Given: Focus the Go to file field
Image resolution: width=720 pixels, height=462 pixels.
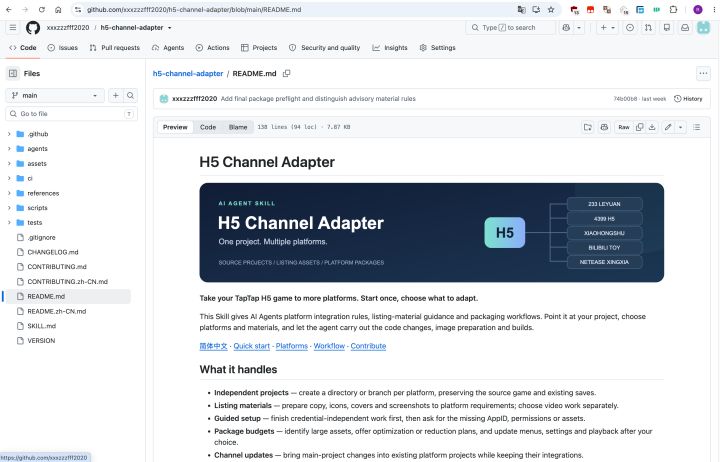Looking at the screenshot, I should coord(71,114).
